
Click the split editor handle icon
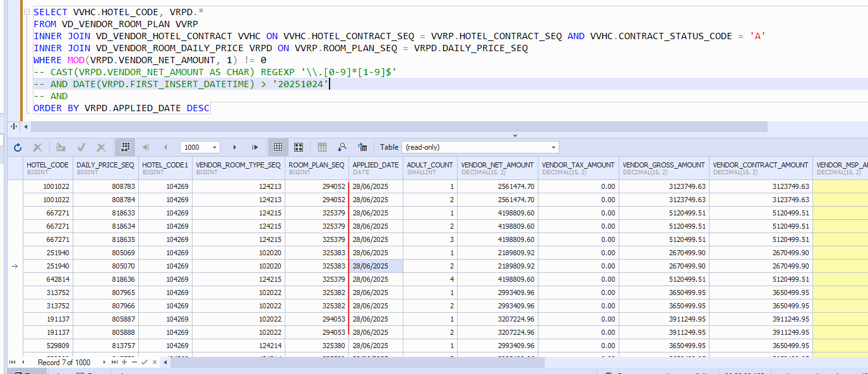point(14,127)
